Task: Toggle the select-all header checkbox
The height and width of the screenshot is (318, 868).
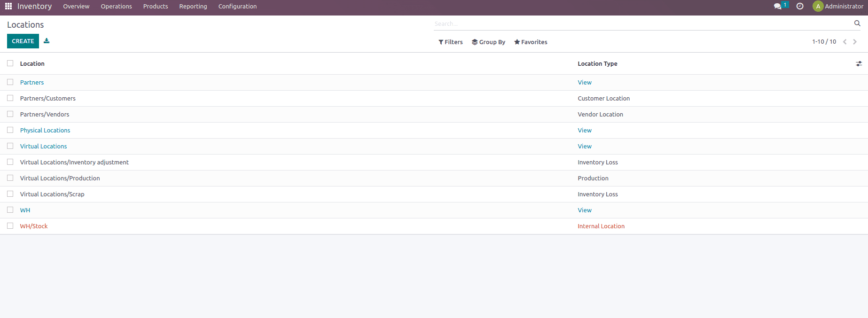Action: click(x=10, y=63)
